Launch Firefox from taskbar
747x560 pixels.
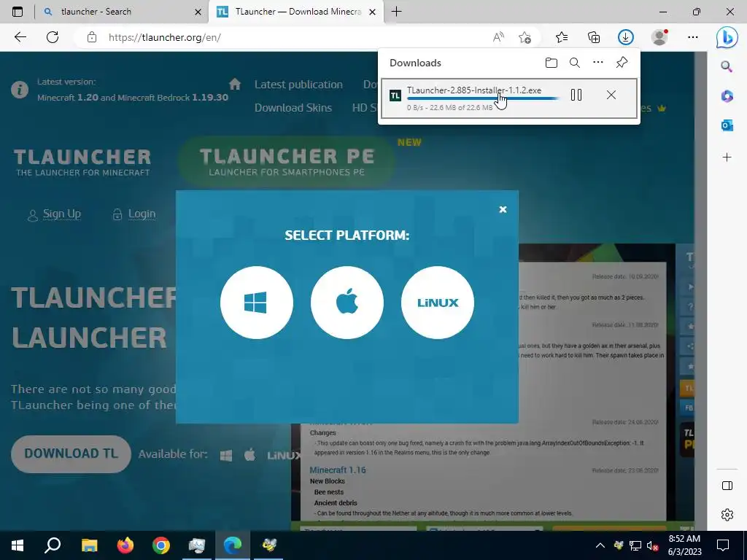(x=125, y=545)
